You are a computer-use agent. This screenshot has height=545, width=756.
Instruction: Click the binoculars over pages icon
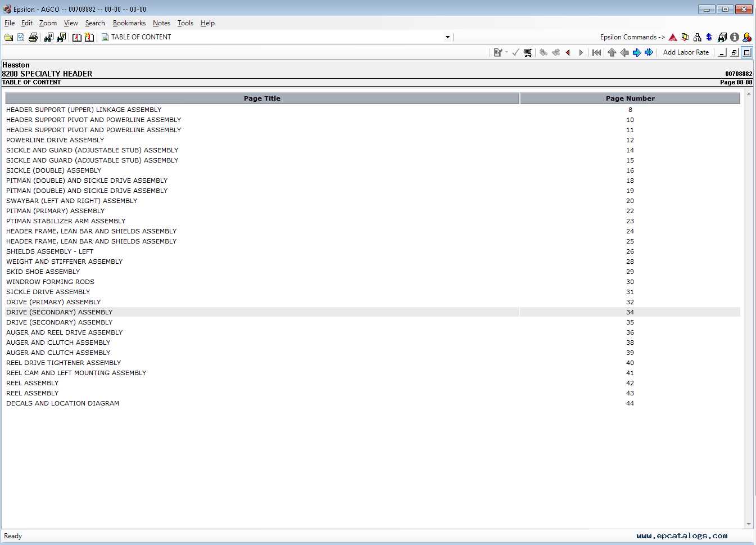722,37
